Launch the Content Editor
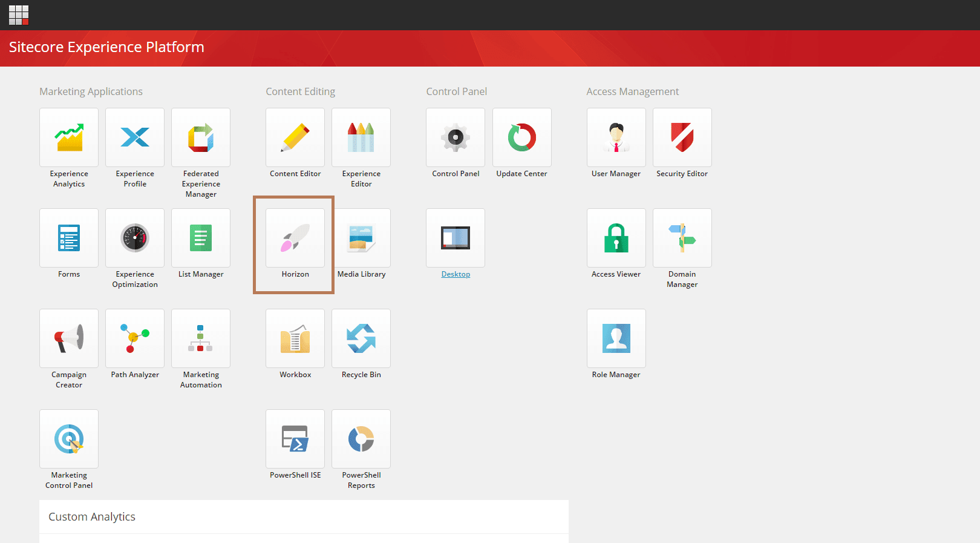Viewport: 980px width, 543px height. coord(295,137)
